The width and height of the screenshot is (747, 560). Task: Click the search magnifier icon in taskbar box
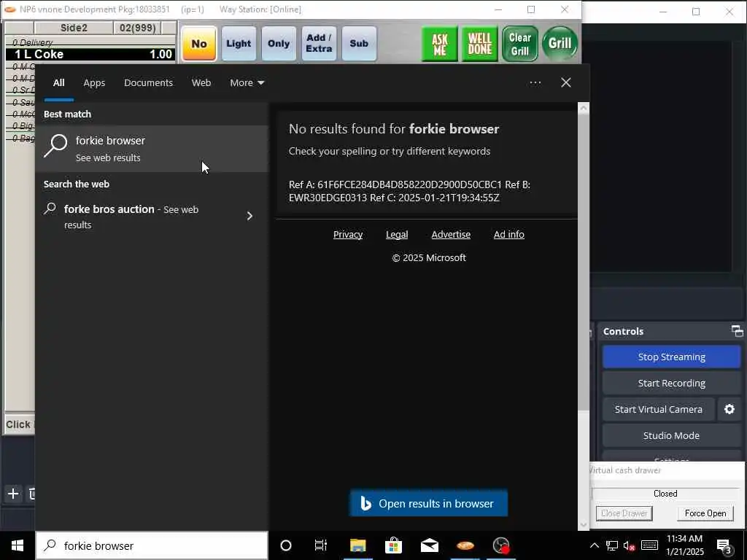(50, 545)
